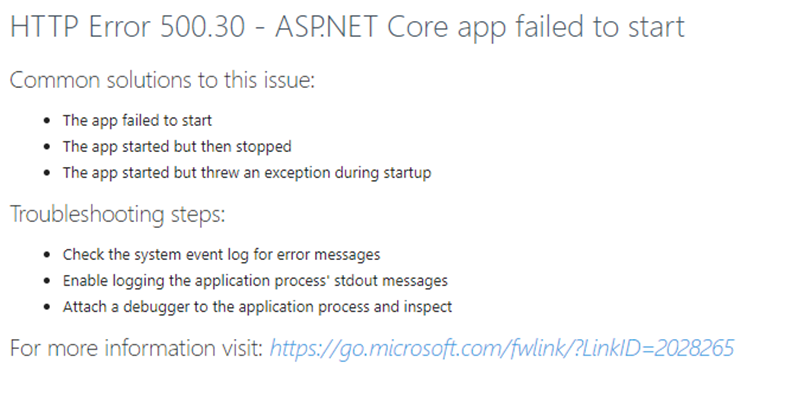Click the 'Troubleshooting steps' heading

pos(118,214)
